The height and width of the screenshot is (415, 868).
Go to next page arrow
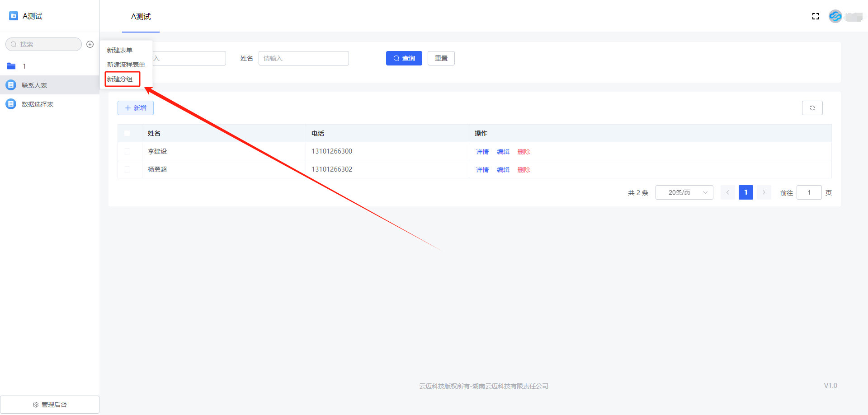click(764, 192)
